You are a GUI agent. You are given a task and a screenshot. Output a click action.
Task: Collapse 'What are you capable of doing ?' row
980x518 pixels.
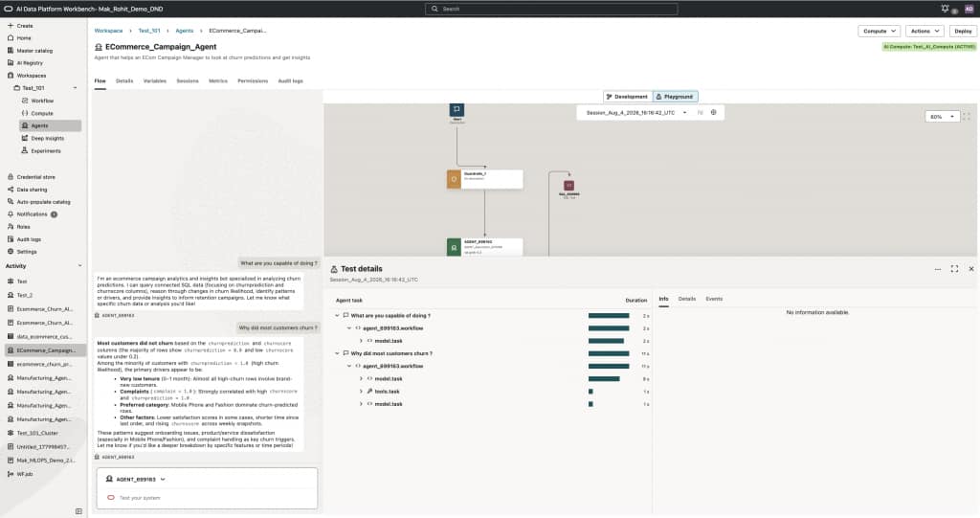click(337, 316)
